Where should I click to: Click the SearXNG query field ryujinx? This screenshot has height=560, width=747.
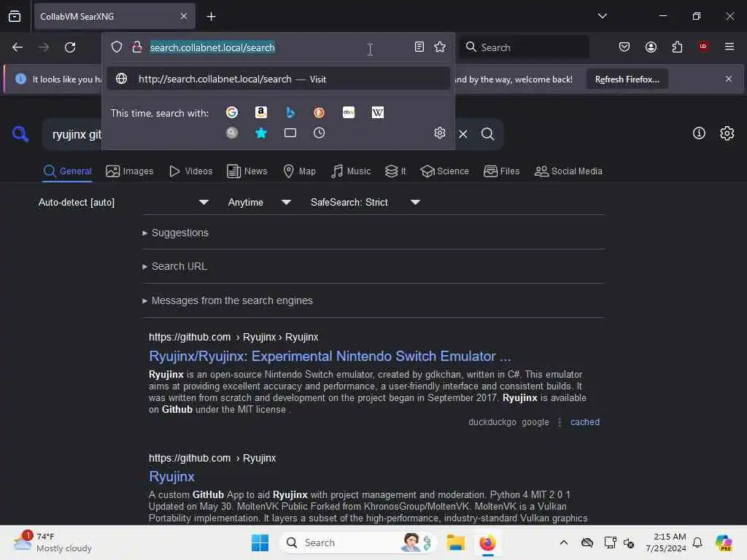coord(77,135)
